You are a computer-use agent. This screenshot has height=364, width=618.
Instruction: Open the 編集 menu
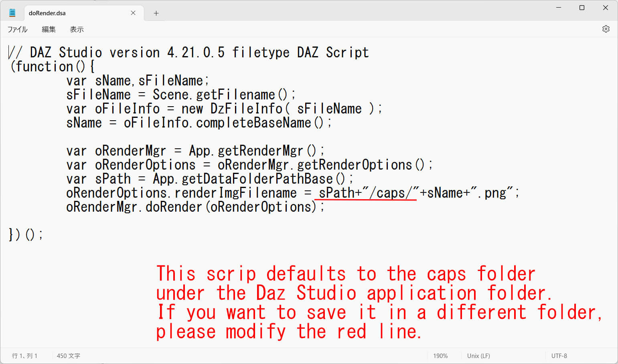(49, 29)
